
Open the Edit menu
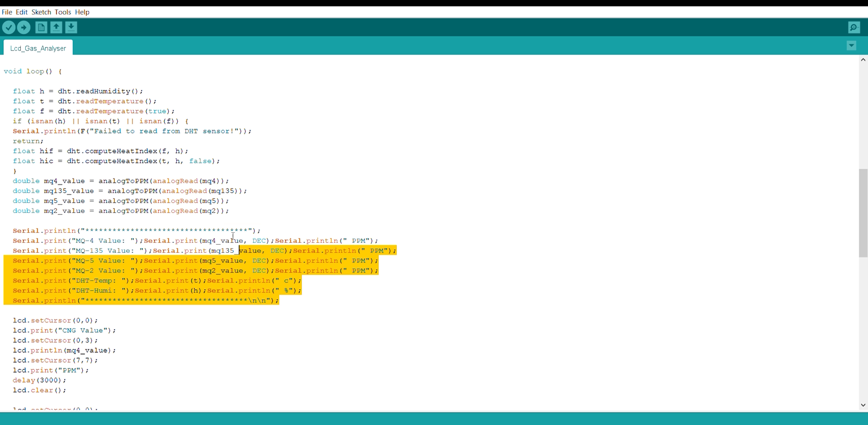(x=22, y=12)
